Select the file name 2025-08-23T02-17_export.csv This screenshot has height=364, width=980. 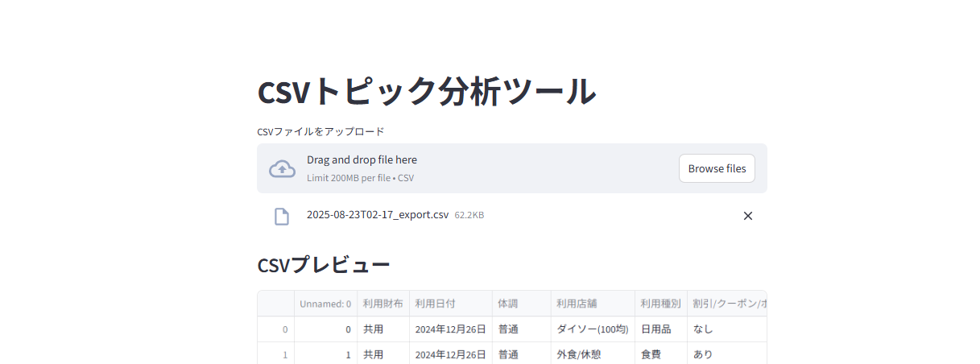[x=378, y=215]
